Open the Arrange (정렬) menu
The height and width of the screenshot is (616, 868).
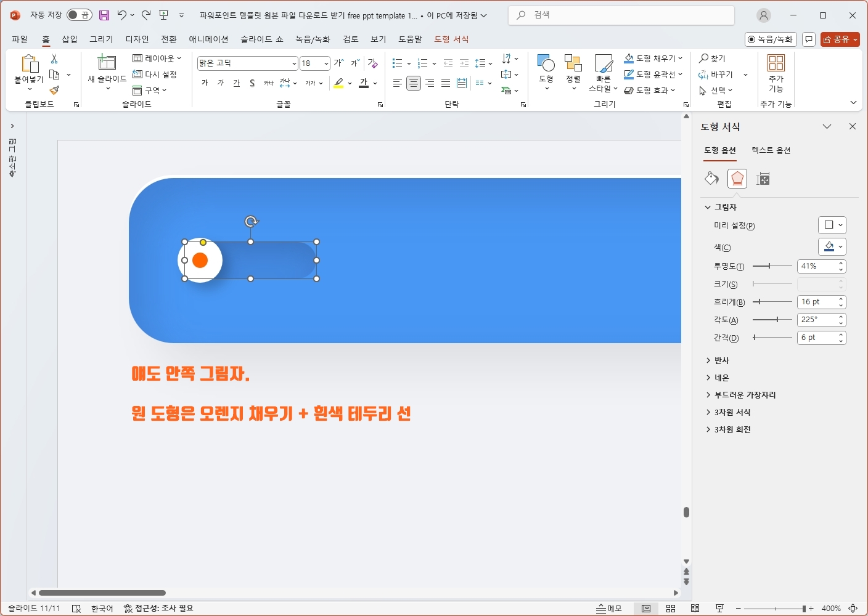click(573, 73)
